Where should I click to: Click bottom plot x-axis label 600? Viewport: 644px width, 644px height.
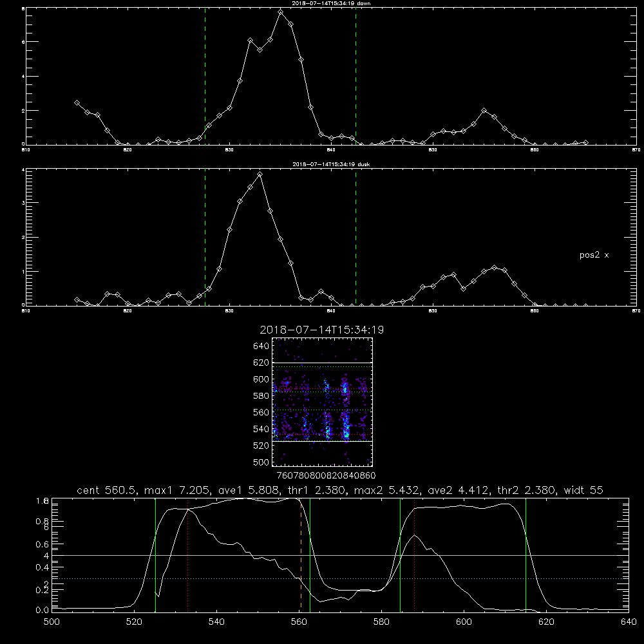tap(464, 622)
